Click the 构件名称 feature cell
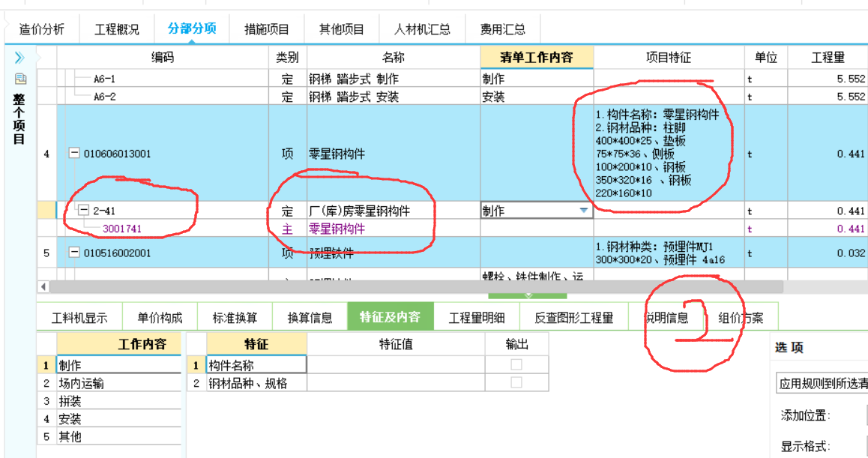Image resolution: width=868 pixels, height=458 pixels. 256,364
